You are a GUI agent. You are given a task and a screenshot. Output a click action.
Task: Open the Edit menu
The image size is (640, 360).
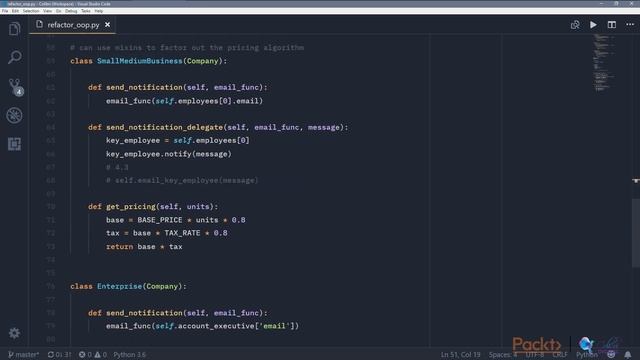(15, 11)
